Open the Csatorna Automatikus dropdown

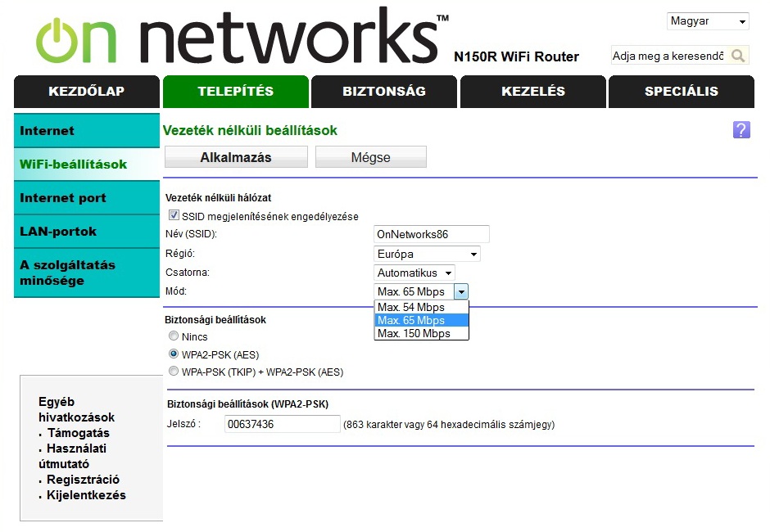(414, 273)
